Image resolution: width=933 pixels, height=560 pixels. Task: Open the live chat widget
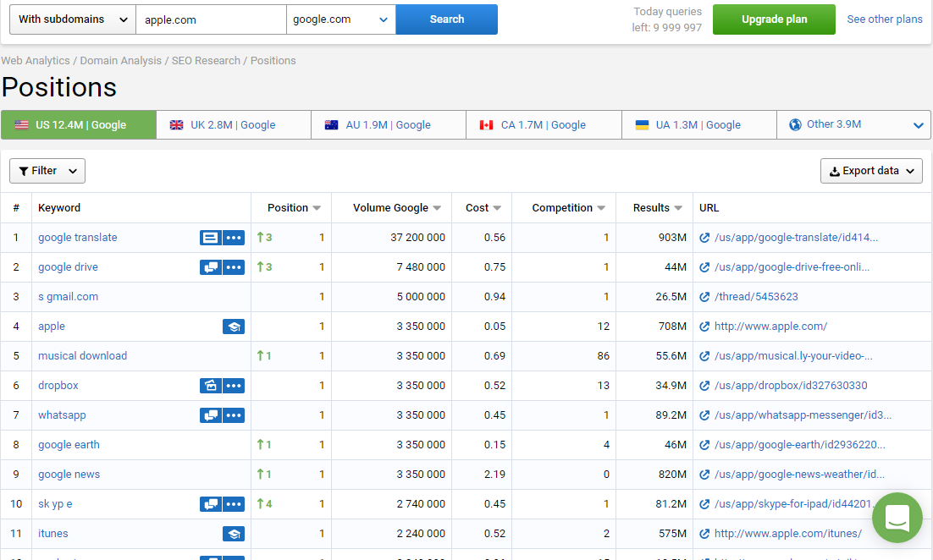pos(897,518)
